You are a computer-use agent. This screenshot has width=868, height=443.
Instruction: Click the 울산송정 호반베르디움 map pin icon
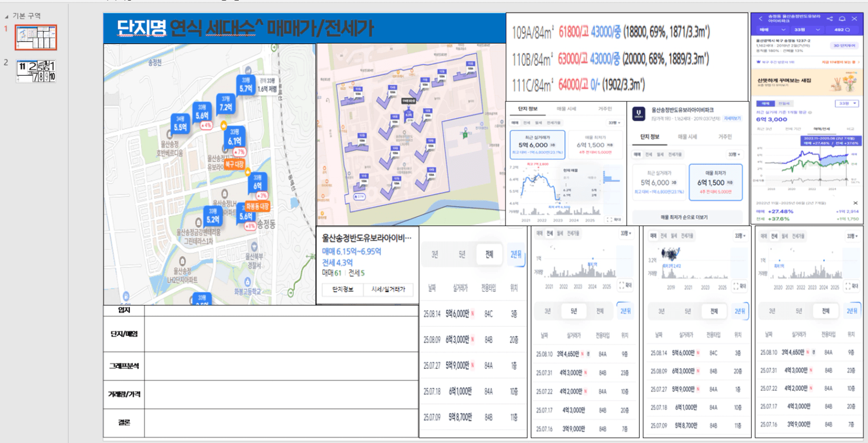coord(169,134)
